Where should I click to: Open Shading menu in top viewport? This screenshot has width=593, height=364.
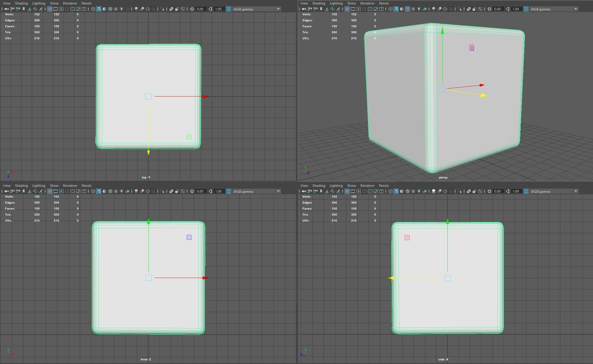point(21,3)
